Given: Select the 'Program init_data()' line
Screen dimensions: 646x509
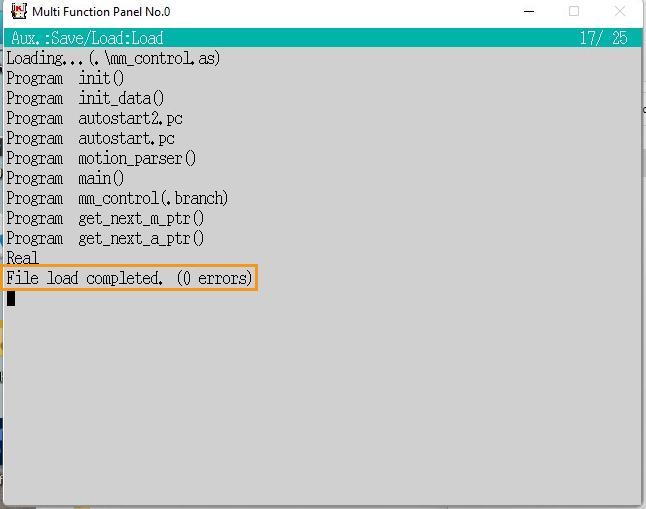Looking at the screenshot, I should click(x=85, y=99).
